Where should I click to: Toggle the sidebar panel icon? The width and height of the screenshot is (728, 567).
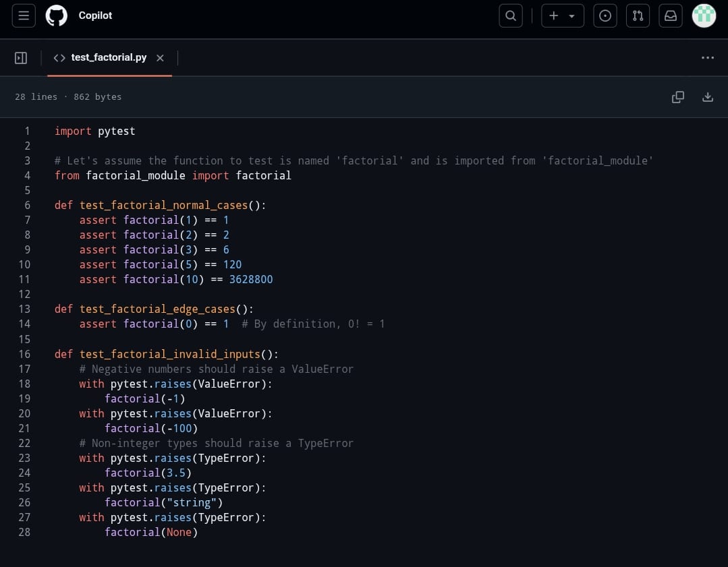pyautogui.click(x=21, y=58)
